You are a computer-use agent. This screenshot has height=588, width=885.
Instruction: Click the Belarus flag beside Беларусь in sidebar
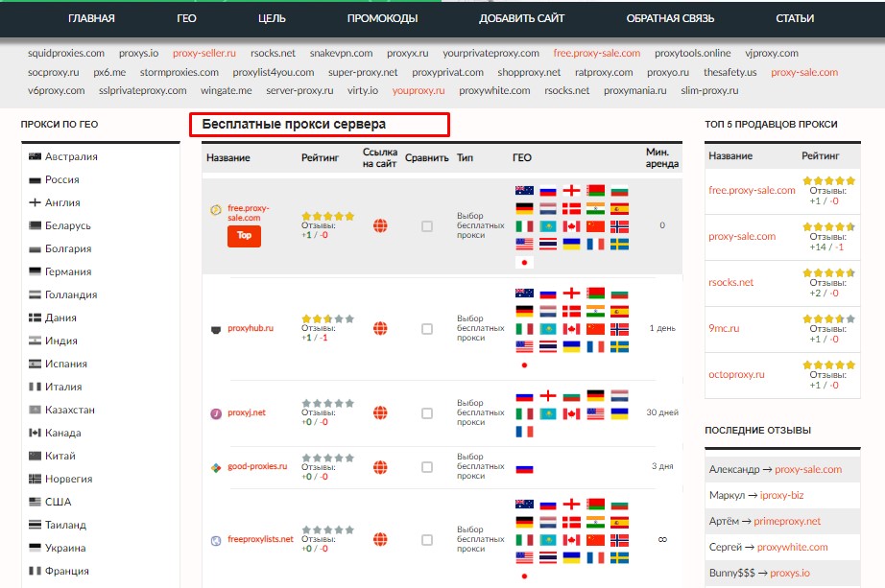tap(35, 225)
